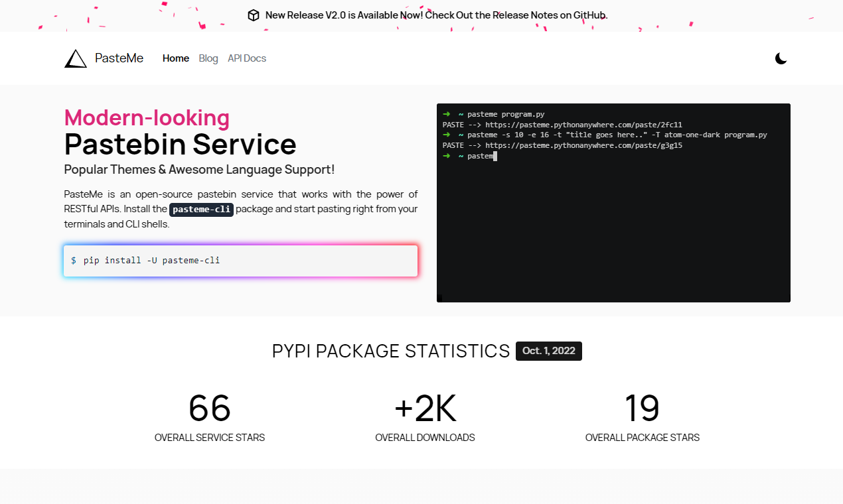The height and width of the screenshot is (504, 843).
Task: Click the paste/2fc11 URL in terminal
Action: tap(583, 125)
